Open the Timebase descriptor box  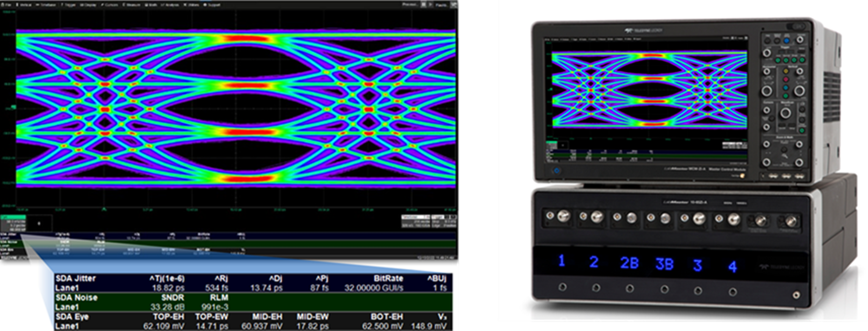[x=416, y=221]
